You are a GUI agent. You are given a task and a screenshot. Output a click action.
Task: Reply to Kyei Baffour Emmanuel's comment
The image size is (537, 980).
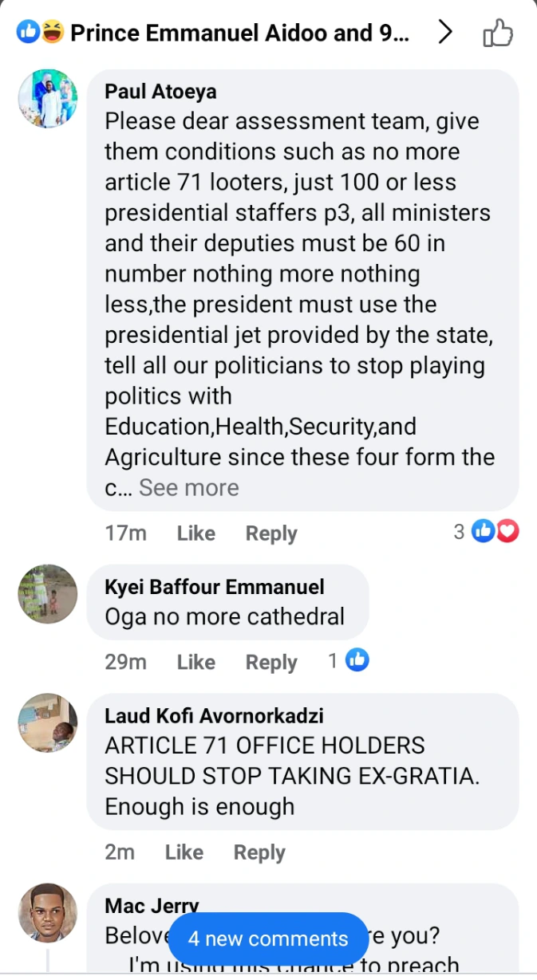click(x=270, y=662)
